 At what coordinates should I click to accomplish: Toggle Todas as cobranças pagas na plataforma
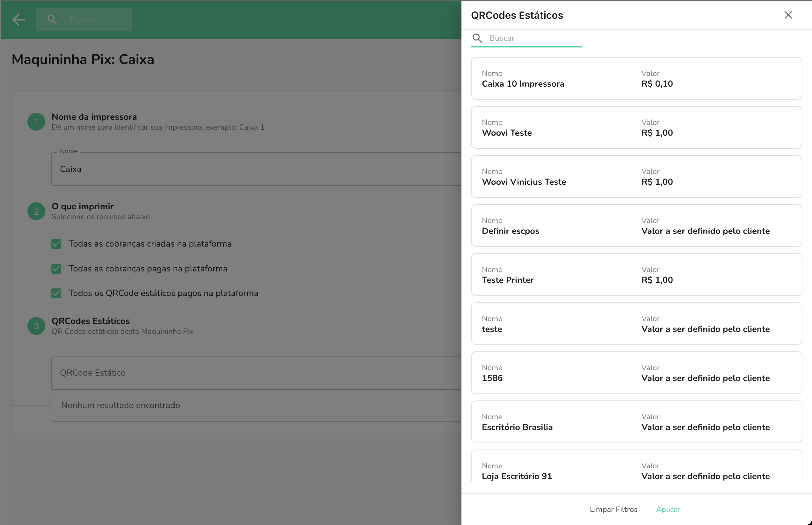[56, 269]
